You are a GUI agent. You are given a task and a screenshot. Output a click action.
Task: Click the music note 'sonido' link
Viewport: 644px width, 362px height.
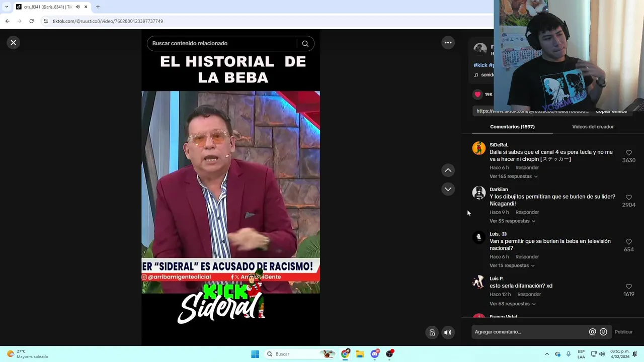click(484, 75)
